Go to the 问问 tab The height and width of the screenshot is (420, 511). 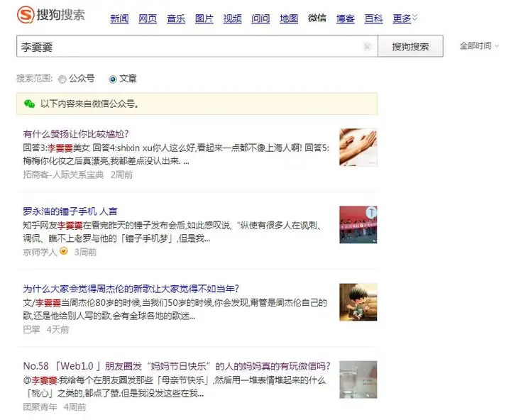click(x=260, y=18)
